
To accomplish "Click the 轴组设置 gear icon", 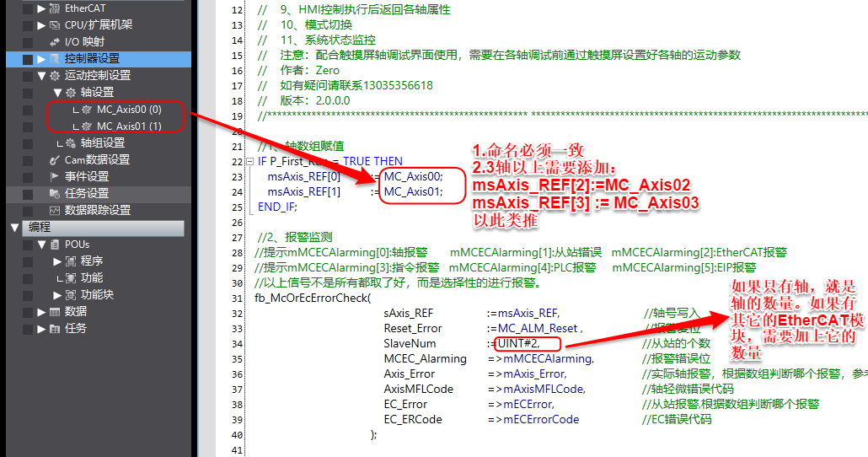I will tap(71, 143).
